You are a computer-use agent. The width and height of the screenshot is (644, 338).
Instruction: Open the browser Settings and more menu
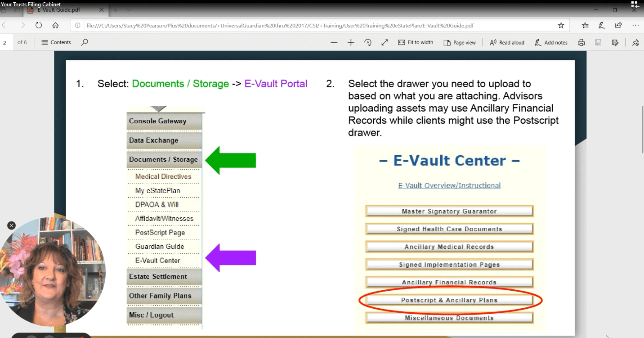(635, 26)
